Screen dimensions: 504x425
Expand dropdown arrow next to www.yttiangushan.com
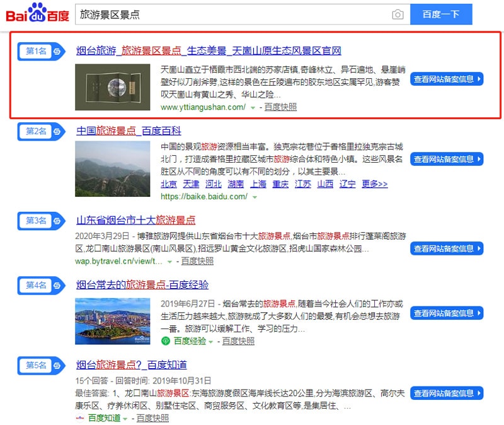[253, 108]
